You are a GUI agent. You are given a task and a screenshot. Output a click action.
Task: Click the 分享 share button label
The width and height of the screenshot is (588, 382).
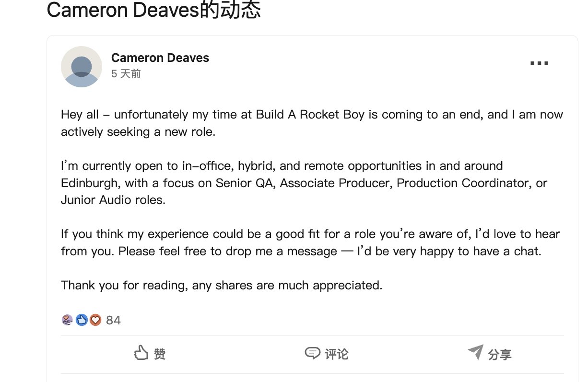[500, 355]
